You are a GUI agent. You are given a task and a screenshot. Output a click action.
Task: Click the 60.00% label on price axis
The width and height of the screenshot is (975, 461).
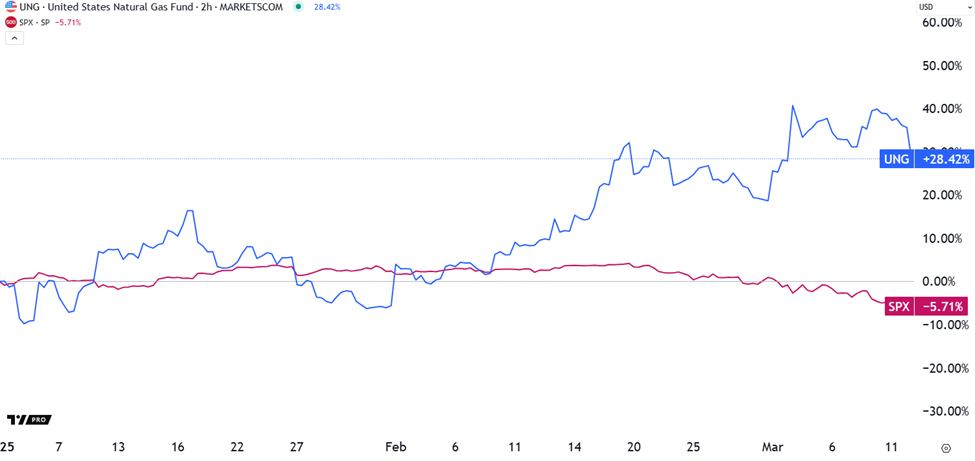coord(941,23)
